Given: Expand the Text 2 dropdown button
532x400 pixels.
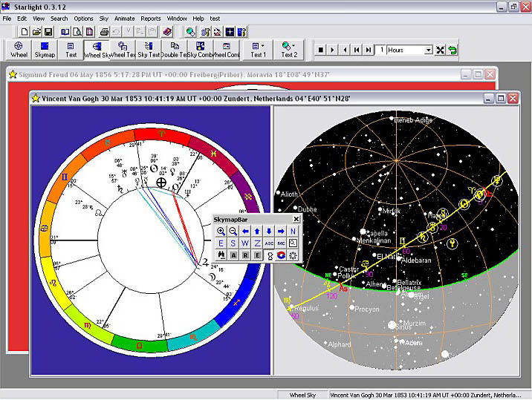Looking at the screenshot, I should [289, 50].
